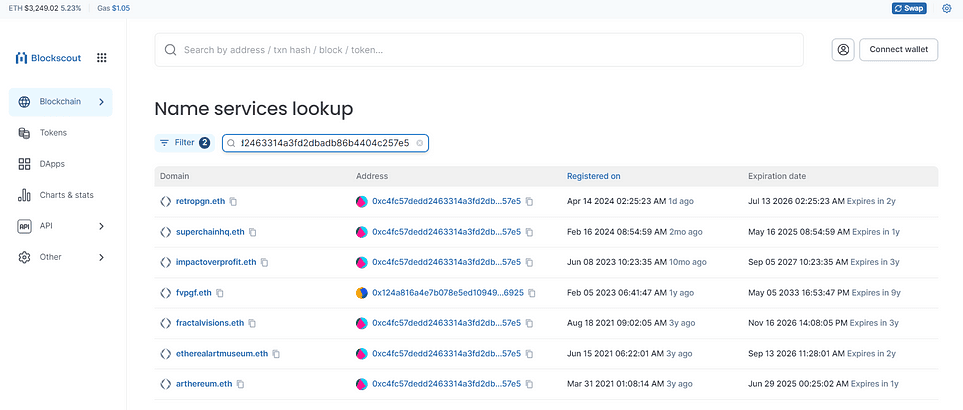Sort by the Registered on column
This screenshot has width=963, height=410.
[x=593, y=176]
